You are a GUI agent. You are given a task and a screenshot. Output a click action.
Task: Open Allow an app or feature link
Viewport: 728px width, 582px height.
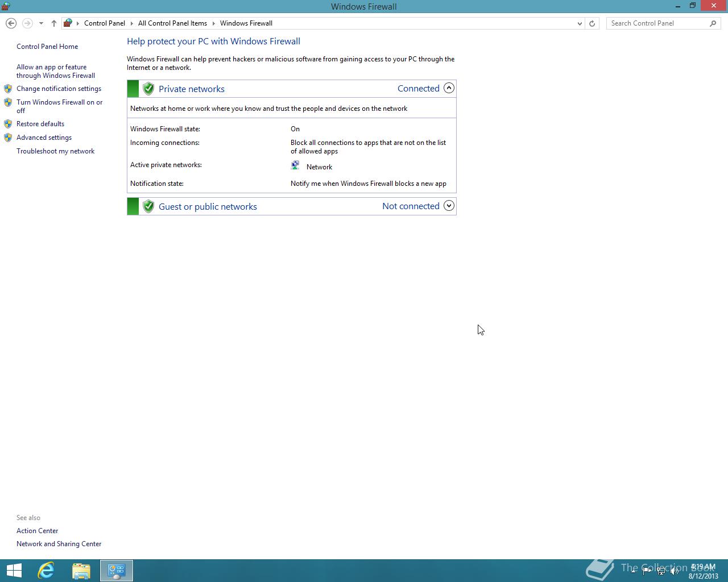pyautogui.click(x=56, y=71)
